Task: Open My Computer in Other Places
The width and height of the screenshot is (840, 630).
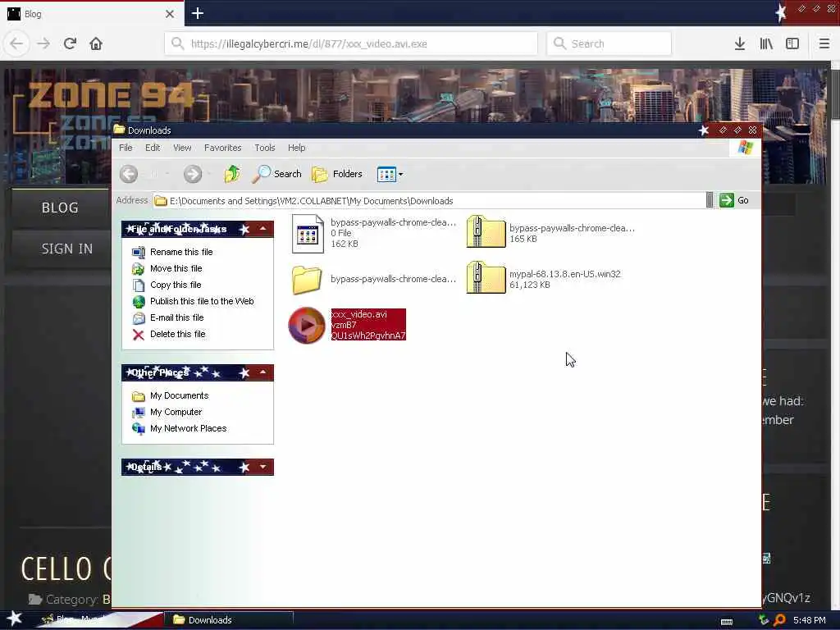Action: point(176,412)
